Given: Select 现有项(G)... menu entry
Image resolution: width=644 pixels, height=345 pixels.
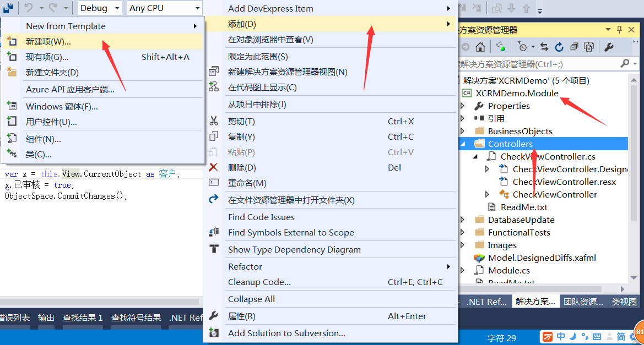Looking at the screenshot, I should pos(102,57).
